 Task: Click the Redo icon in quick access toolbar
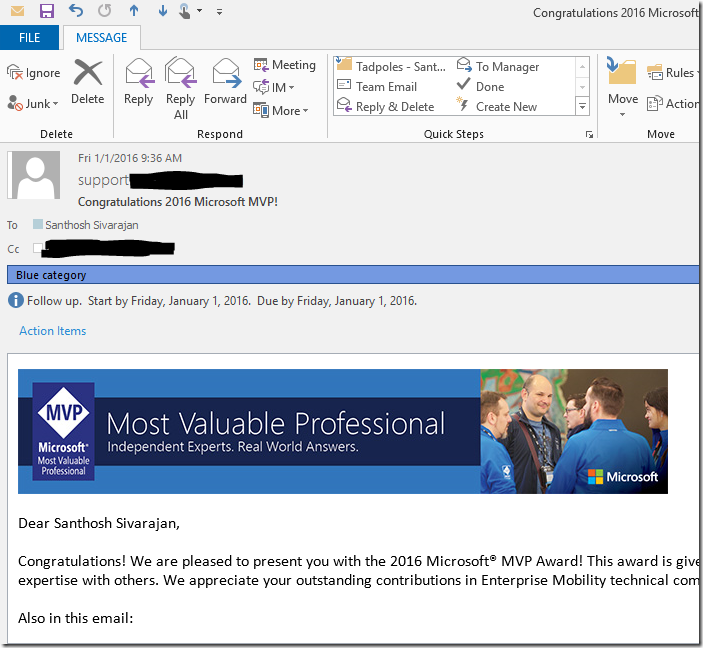[x=104, y=10]
